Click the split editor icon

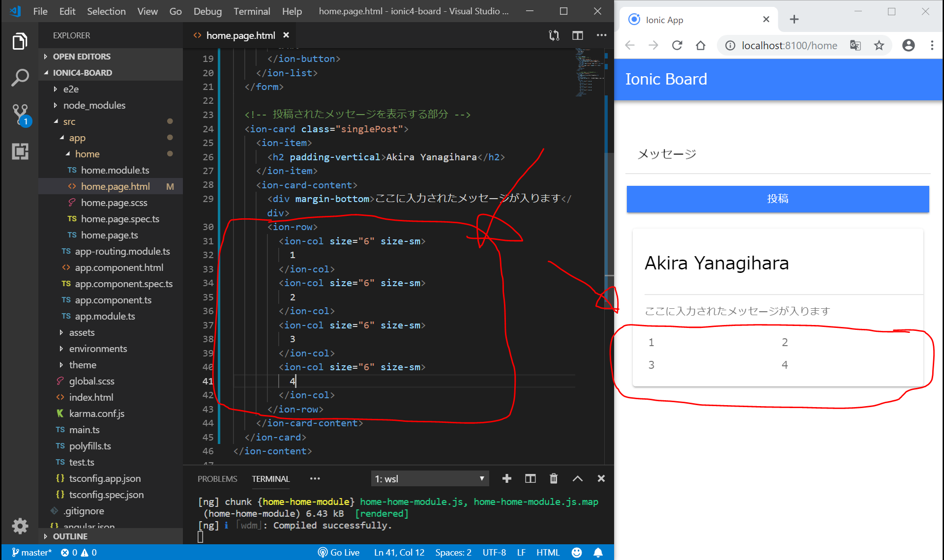578,35
